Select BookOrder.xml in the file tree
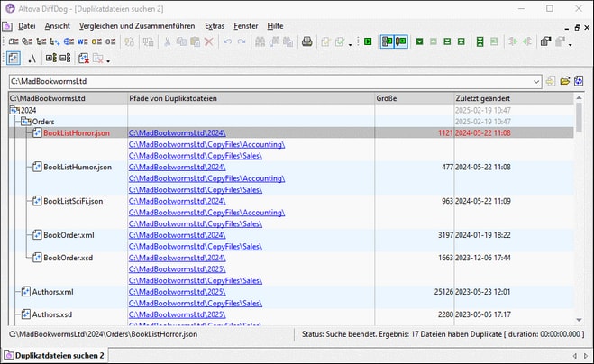Viewport: 594px width, 364px height. pos(69,235)
